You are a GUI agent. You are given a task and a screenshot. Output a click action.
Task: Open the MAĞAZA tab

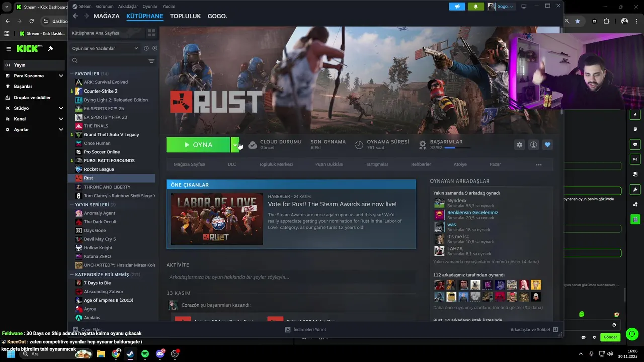106,16
